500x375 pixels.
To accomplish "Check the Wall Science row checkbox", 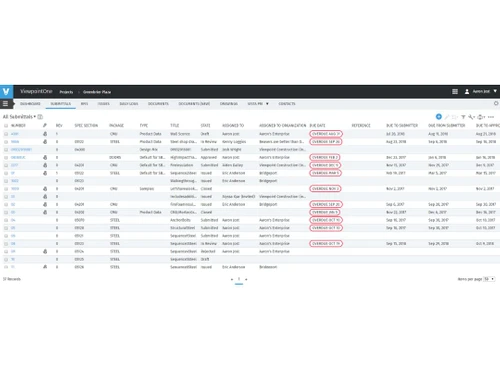I will tap(6, 134).
